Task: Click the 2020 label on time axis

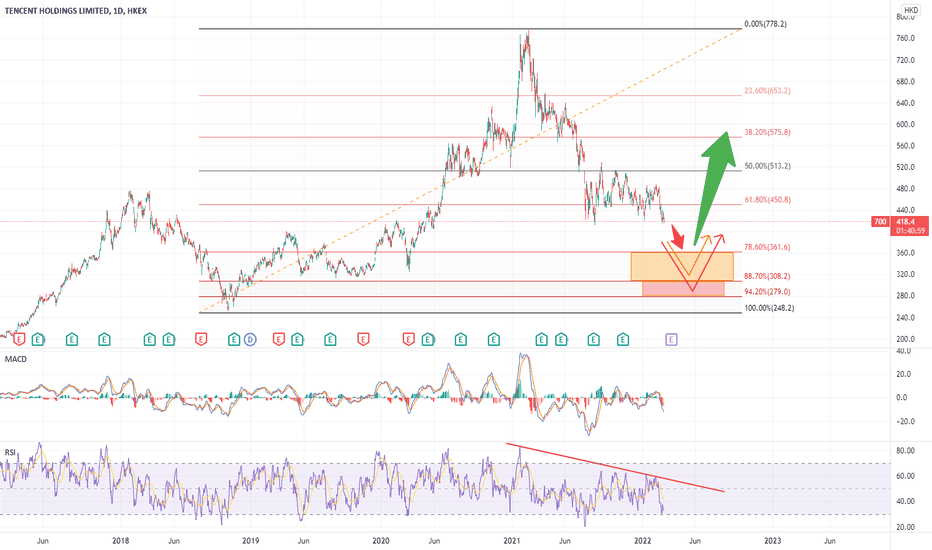Action: click(381, 541)
